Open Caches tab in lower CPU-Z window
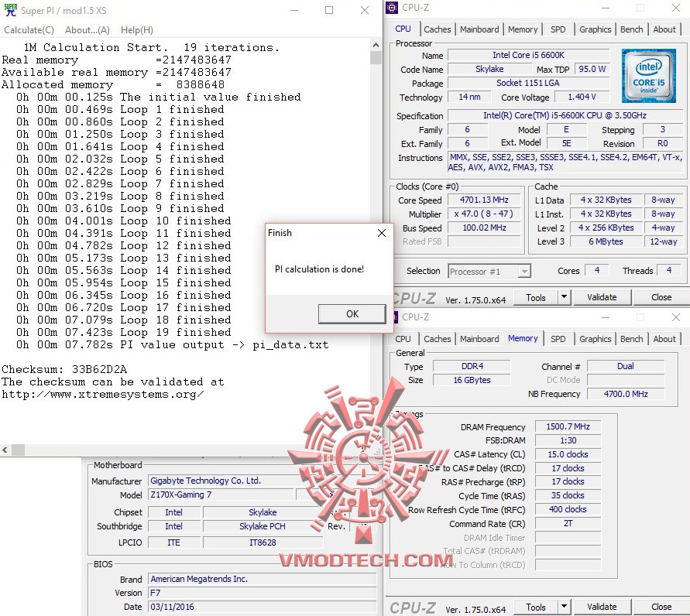 (x=437, y=339)
